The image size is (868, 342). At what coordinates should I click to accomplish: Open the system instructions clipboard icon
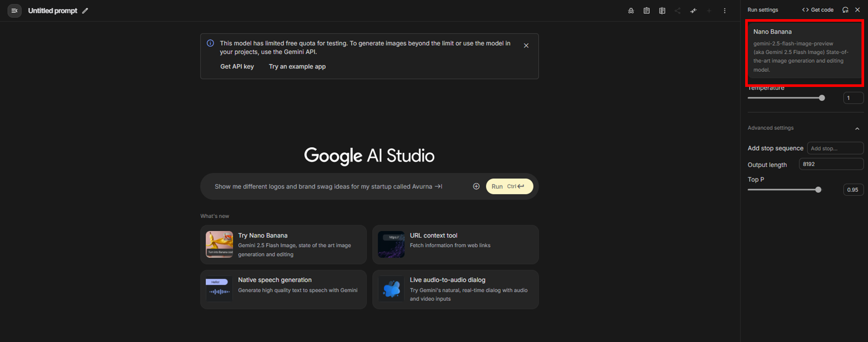point(647,10)
